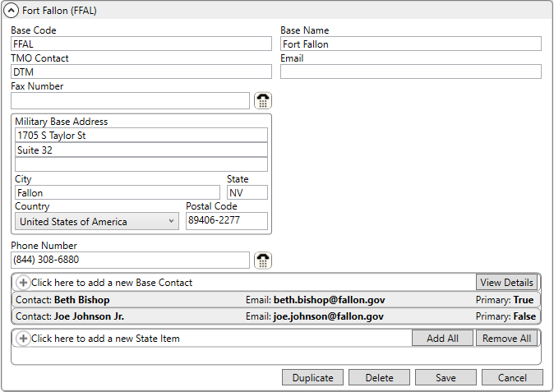The image size is (554, 392).
Task: Open the Country dropdown
Action: pyautogui.click(x=97, y=221)
